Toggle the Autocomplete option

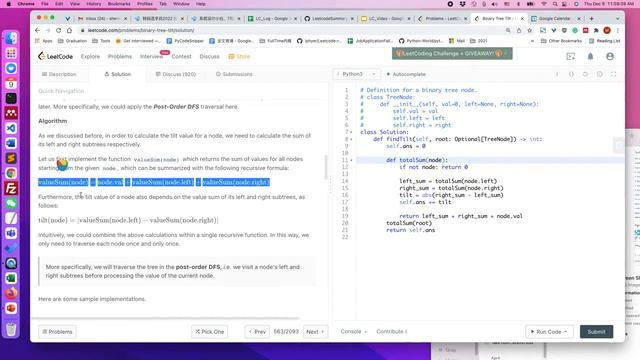point(406,74)
